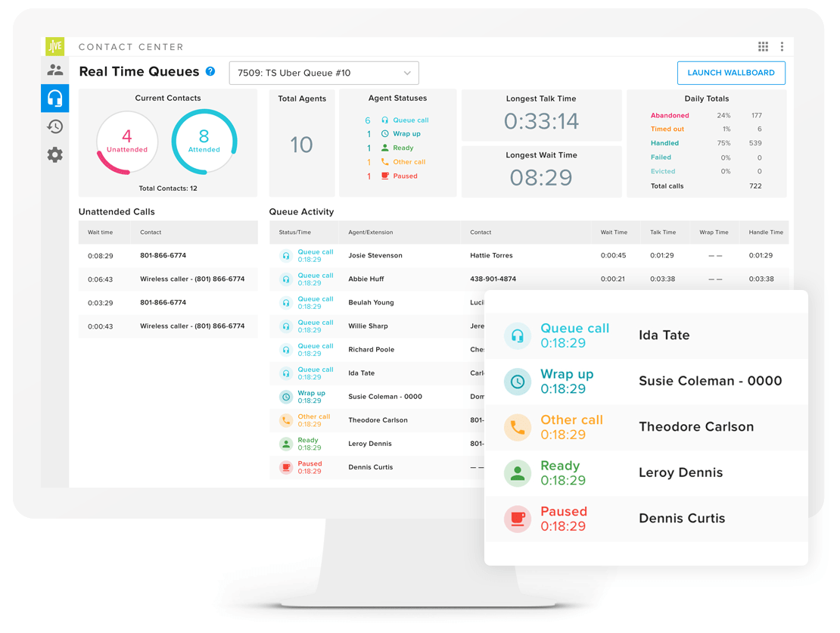
Task: Click the Handle Time column header
Action: pyautogui.click(x=766, y=232)
